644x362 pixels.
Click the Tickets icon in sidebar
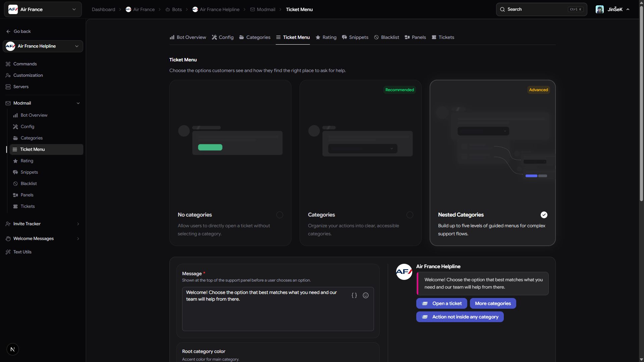(x=15, y=206)
